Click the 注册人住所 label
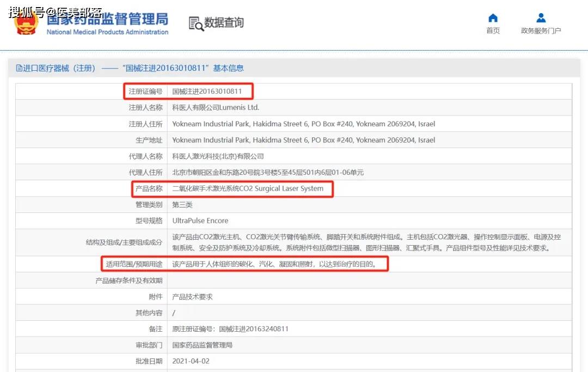588x372 pixels. tap(145, 124)
